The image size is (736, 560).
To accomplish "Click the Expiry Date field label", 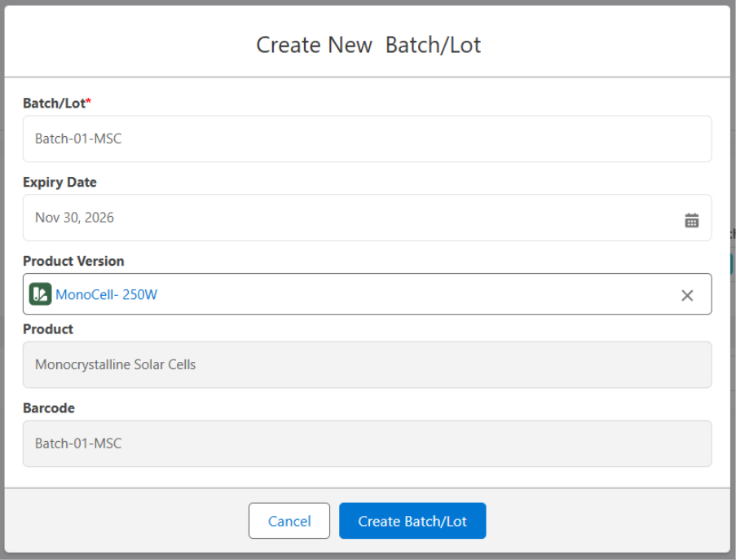I will coord(59,182).
